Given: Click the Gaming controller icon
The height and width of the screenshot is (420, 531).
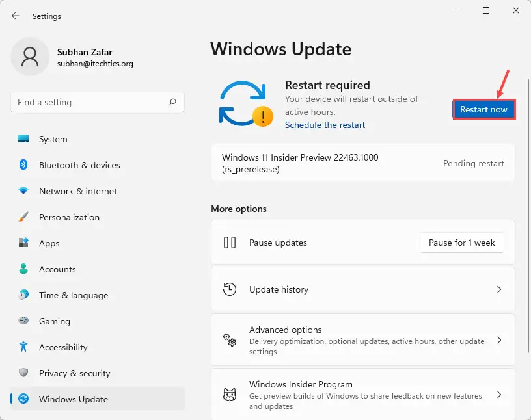Looking at the screenshot, I should pyautogui.click(x=23, y=321).
